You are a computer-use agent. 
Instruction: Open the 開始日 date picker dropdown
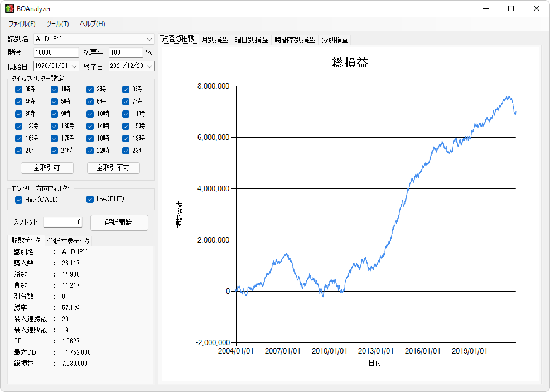[x=74, y=66]
